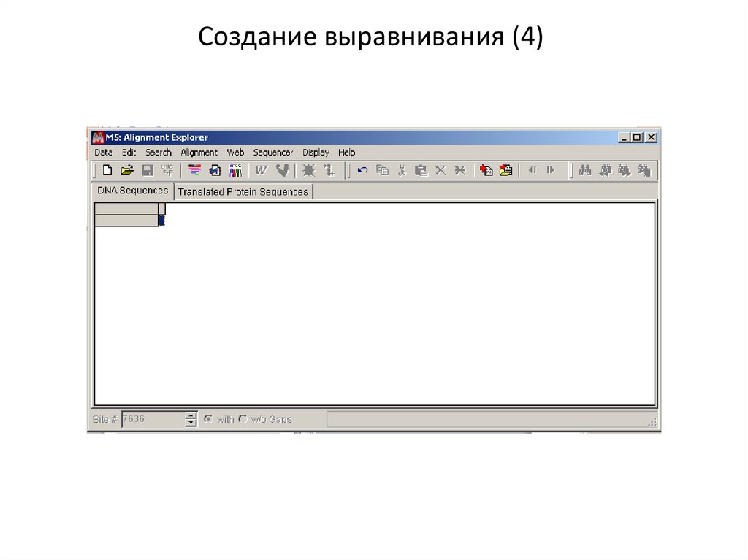
Task: Click the Site # input field
Action: point(153,419)
